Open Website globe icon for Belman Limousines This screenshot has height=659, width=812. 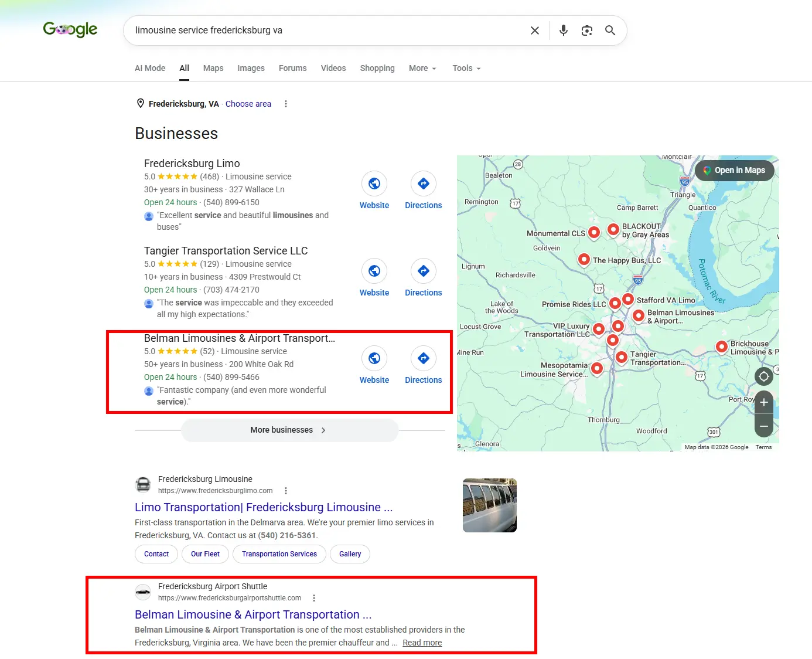click(x=374, y=358)
